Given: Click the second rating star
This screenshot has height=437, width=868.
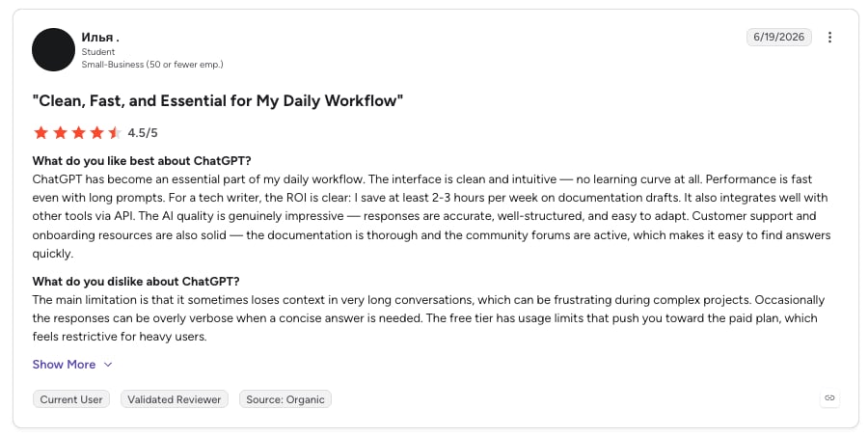Looking at the screenshot, I should coord(60,132).
